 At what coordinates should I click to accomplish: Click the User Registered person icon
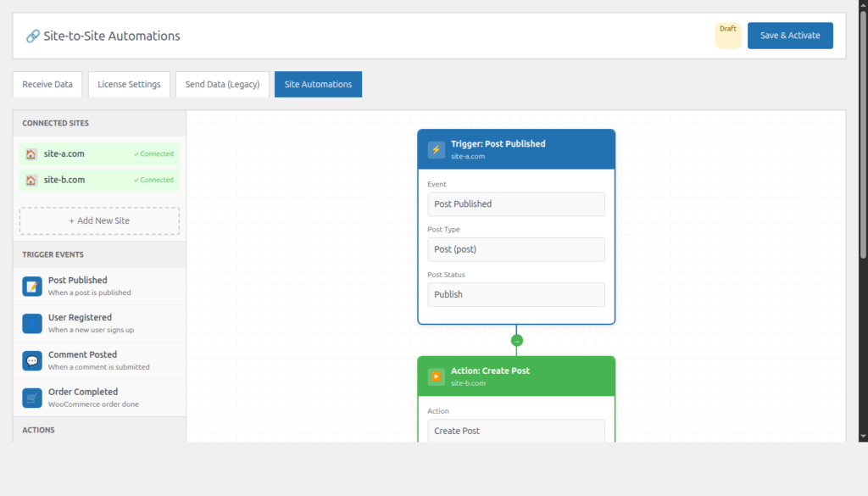32,323
